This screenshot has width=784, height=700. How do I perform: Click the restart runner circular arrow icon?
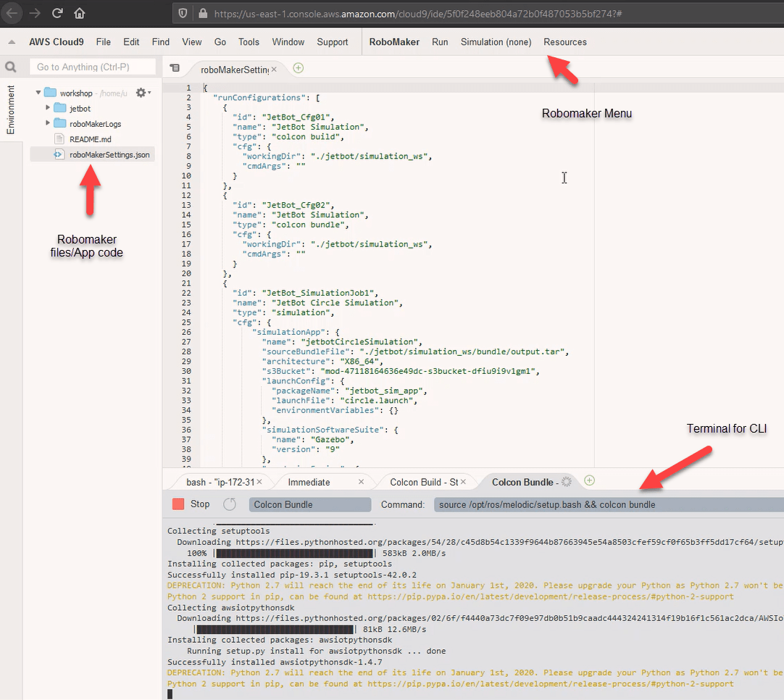click(x=230, y=504)
